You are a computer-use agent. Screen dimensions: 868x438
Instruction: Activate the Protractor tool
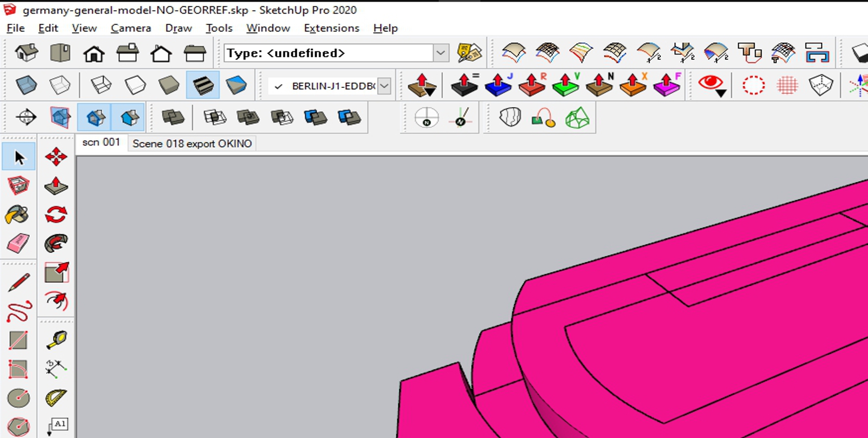pos(56,398)
